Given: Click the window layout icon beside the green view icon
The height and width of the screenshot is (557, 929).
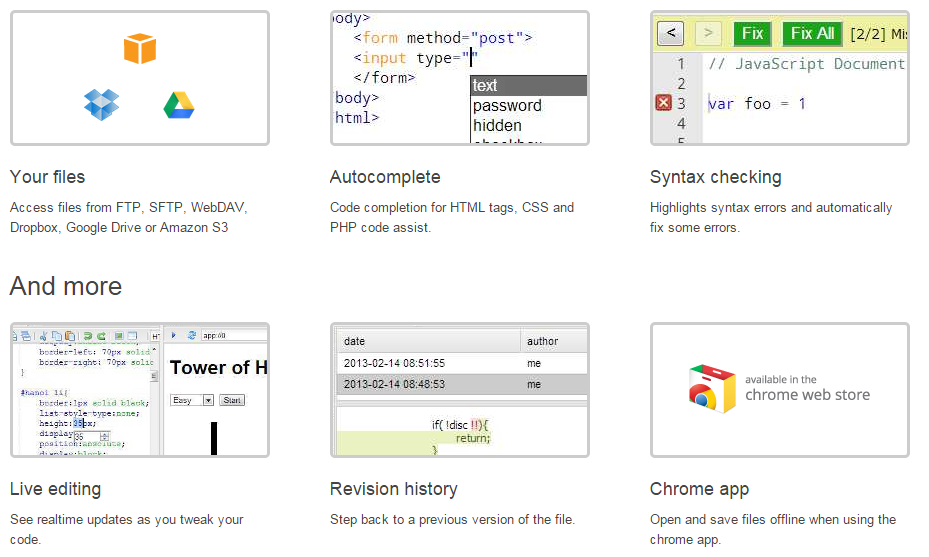Looking at the screenshot, I should click(x=132, y=336).
